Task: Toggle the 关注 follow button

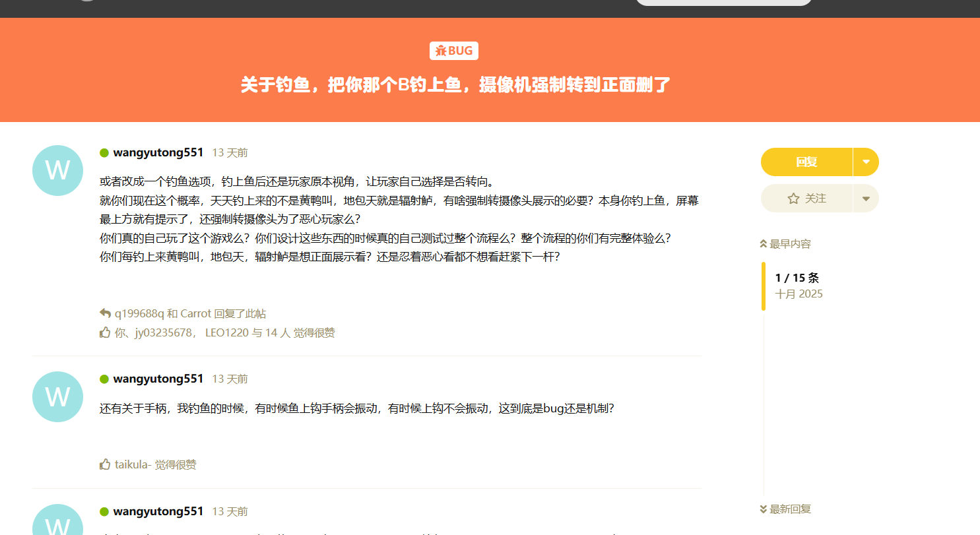Action: [x=806, y=199]
